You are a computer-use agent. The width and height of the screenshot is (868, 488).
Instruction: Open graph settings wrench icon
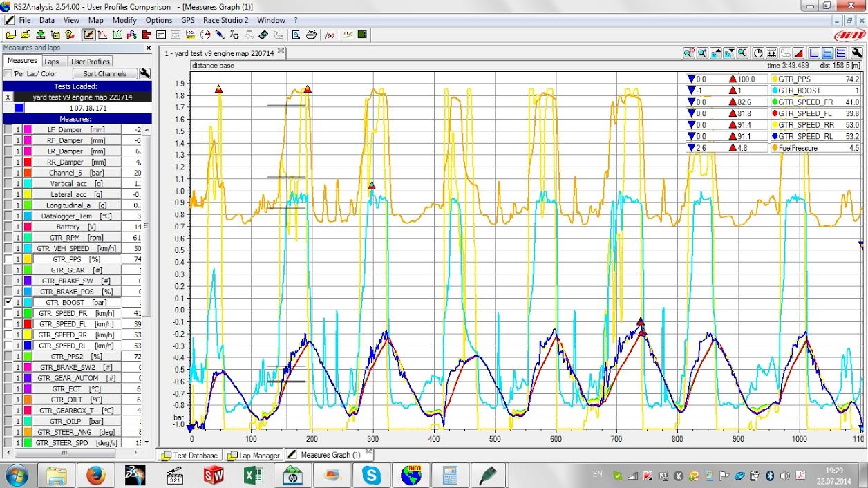(x=857, y=53)
